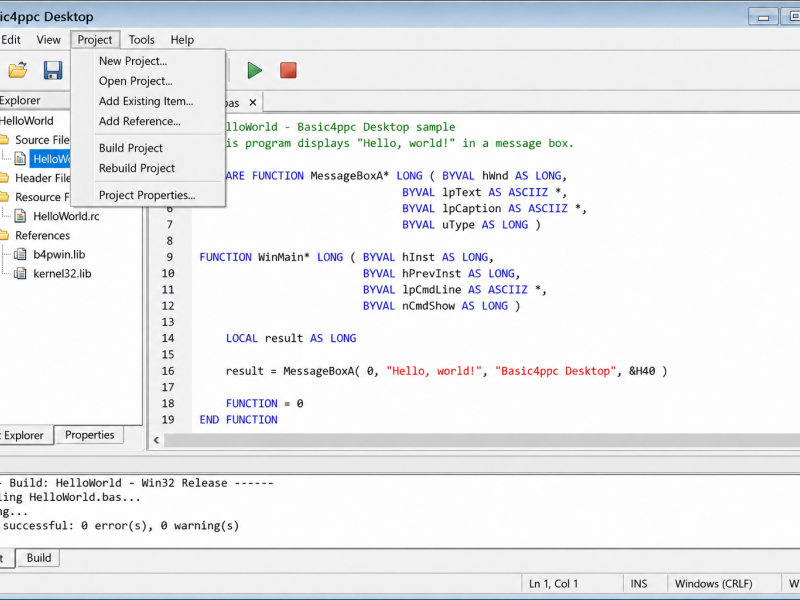
Task: Choose Add Existing Item... menu entry
Action: pyautogui.click(x=148, y=101)
